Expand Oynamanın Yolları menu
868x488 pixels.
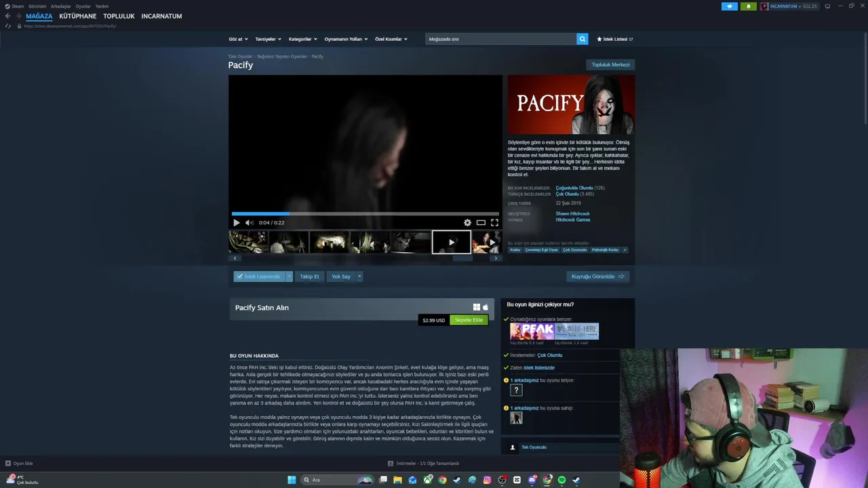click(x=346, y=39)
